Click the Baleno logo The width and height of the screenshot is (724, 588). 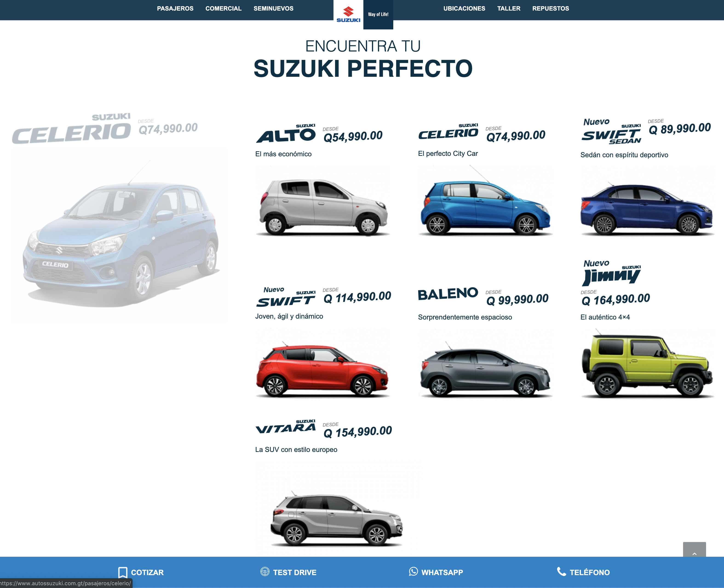click(448, 294)
